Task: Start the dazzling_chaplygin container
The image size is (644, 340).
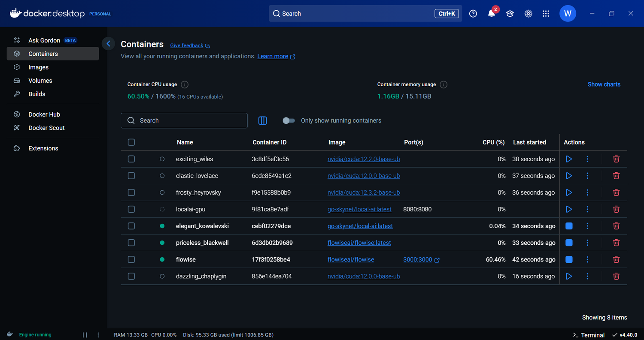Action: click(569, 276)
